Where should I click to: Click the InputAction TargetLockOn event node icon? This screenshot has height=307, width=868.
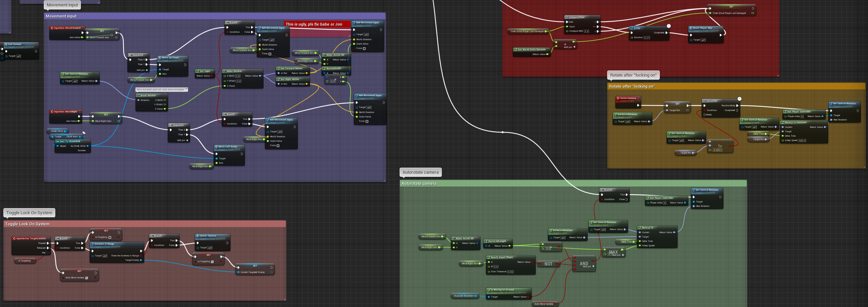coord(14,239)
